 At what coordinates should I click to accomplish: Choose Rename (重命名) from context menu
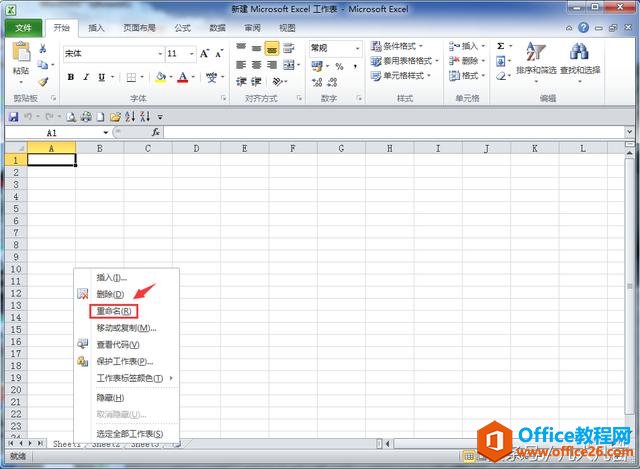pyautogui.click(x=114, y=311)
